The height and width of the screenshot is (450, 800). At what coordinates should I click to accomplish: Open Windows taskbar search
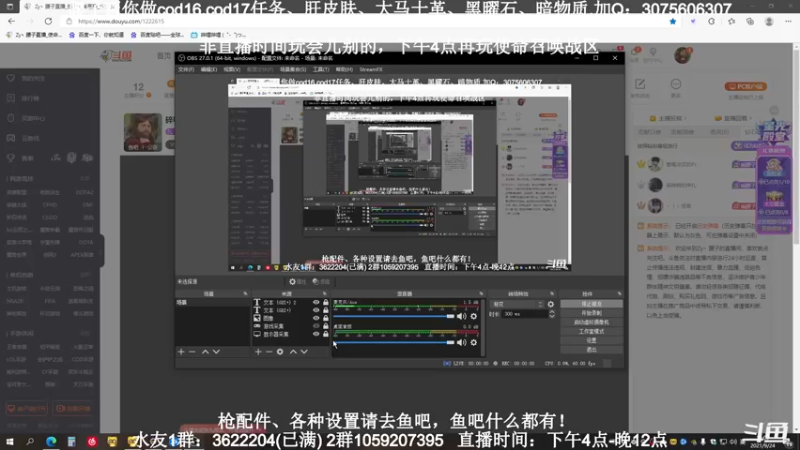click(30, 441)
